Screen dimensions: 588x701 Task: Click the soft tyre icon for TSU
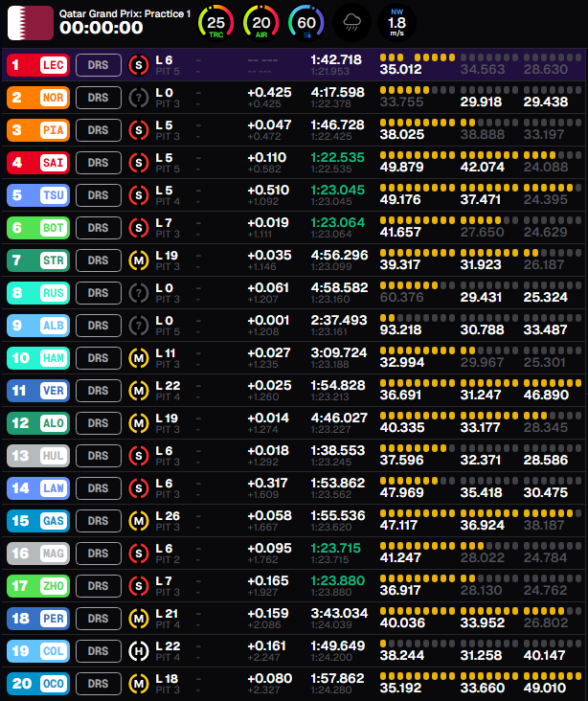point(139,195)
